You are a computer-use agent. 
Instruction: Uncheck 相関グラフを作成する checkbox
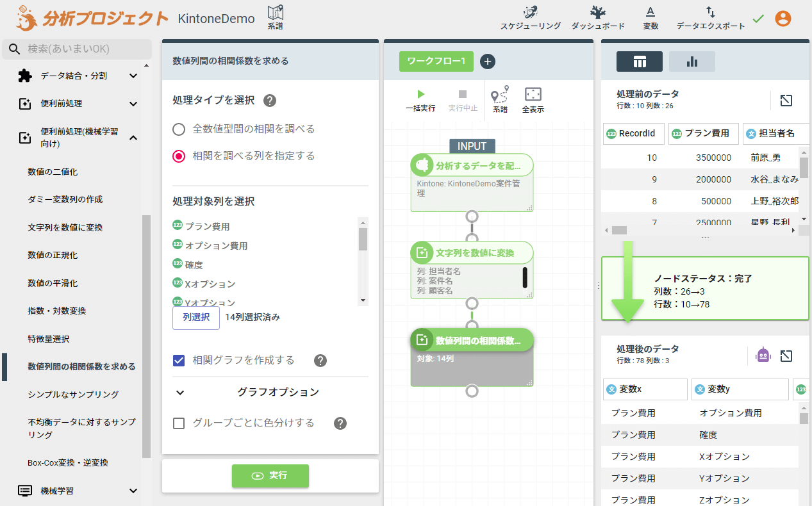pyautogui.click(x=179, y=361)
